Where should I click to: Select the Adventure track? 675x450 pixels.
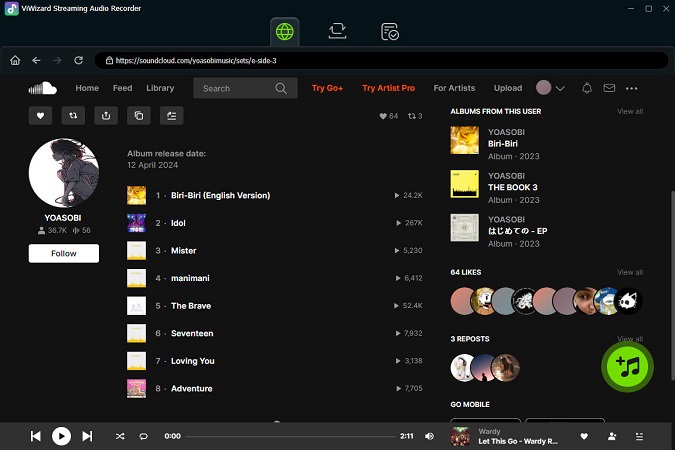[x=275, y=388]
